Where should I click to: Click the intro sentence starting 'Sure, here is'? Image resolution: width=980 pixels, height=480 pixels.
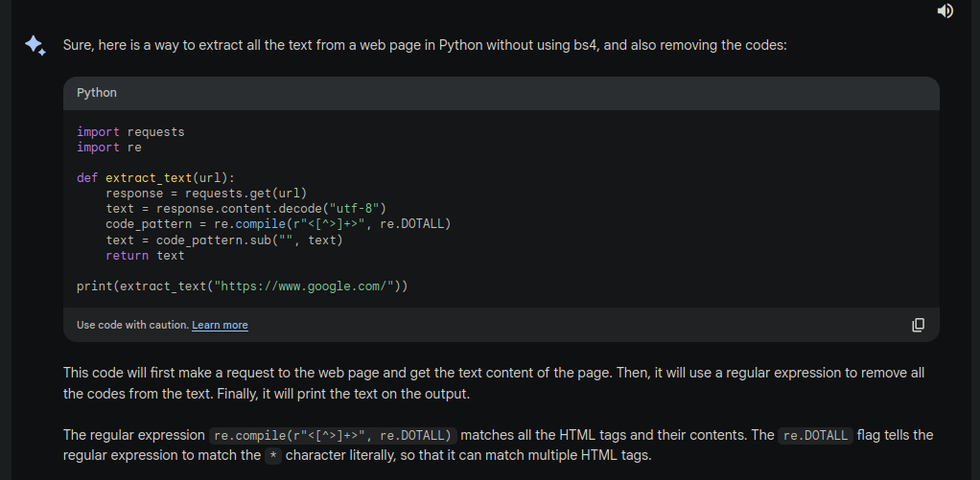[x=424, y=45]
